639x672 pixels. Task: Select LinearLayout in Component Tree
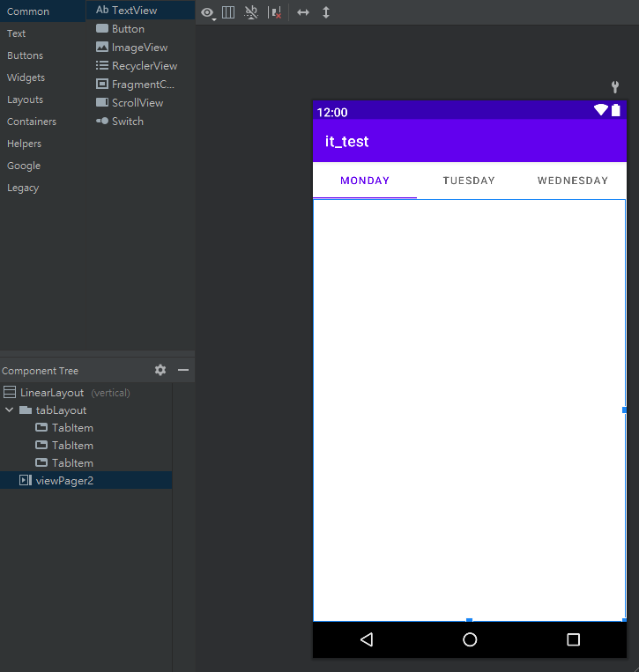pos(85,393)
